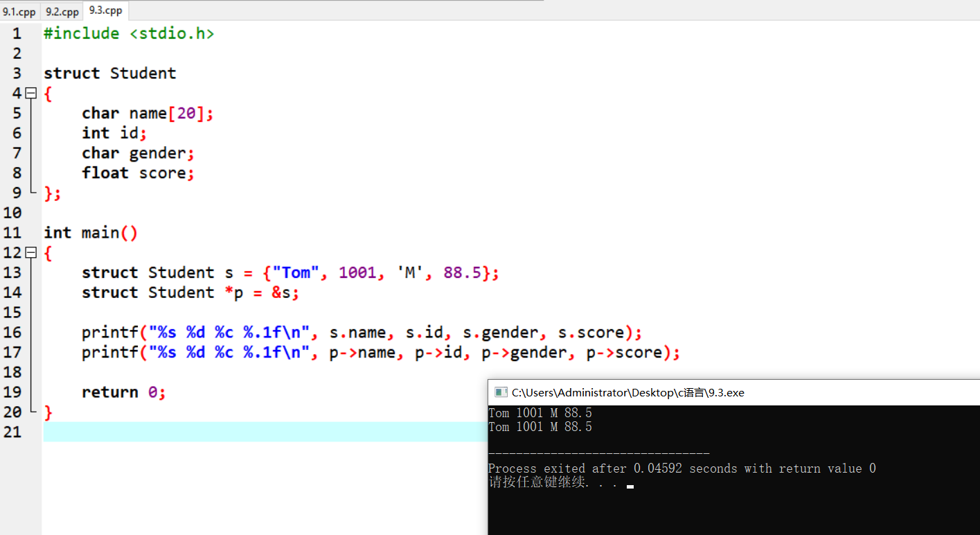
Task: Select the 9.3.cpp tab
Action: [x=106, y=10]
